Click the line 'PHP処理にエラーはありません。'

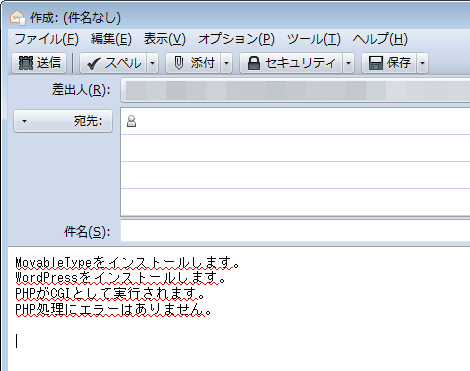(x=113, y=309)
